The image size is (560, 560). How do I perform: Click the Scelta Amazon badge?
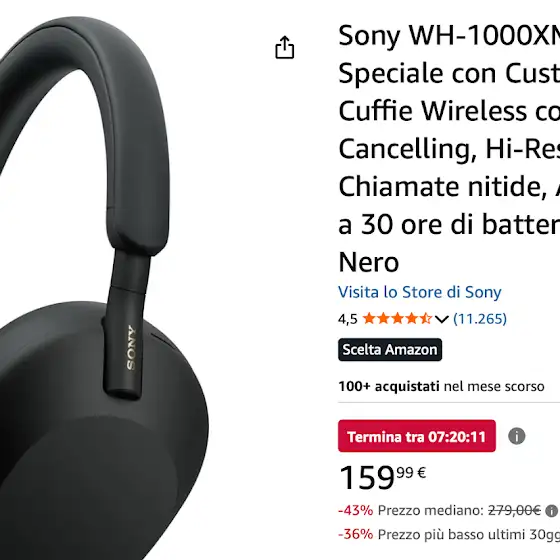click(x=390, y=350)
